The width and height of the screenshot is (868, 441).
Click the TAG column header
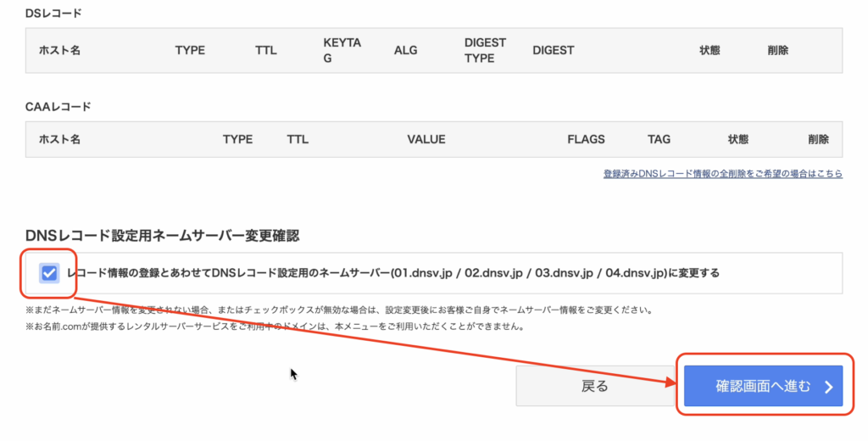pos(659,139)
